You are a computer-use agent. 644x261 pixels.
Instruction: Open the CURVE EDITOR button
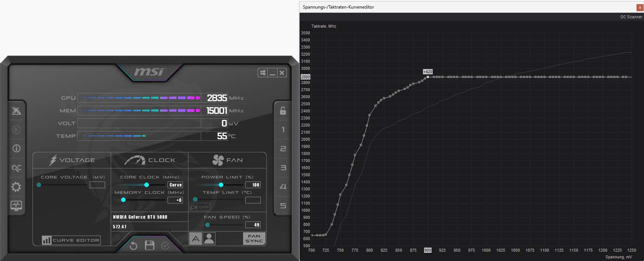(71, 240)
